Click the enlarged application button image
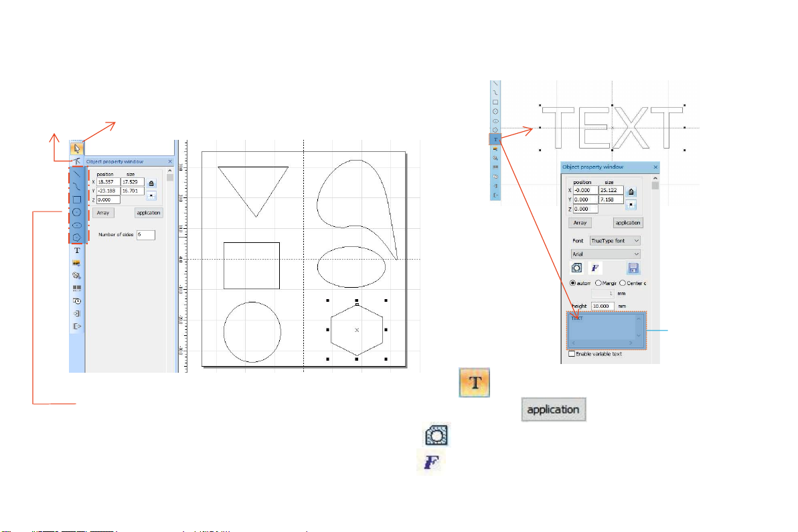This screenshot has height=532, width=798. tap(553, 410)
